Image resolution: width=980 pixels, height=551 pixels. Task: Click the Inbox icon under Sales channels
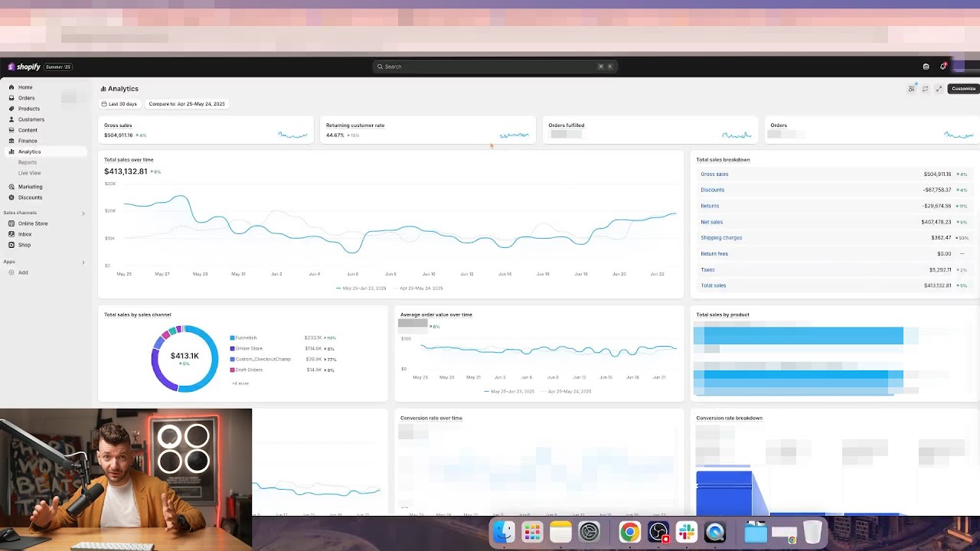(x=11, y=234)
